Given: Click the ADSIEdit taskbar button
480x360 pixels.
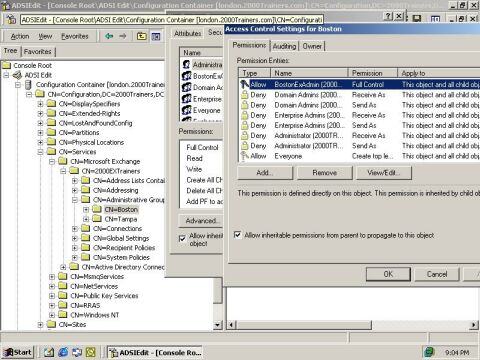Looking at the screenshot, I should pyautogui.click(x=155, y=352).
